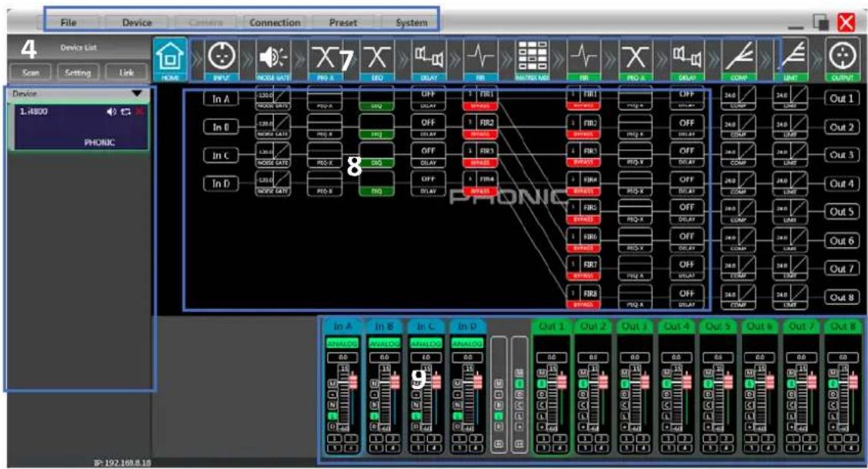Toggle BYPASS on input FIR3 block
The height and width of the screenshot is (469, 868).
click(x=480, y=163)
